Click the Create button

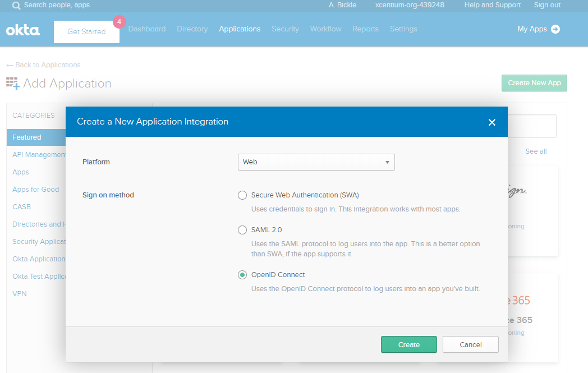coord(409,344)
